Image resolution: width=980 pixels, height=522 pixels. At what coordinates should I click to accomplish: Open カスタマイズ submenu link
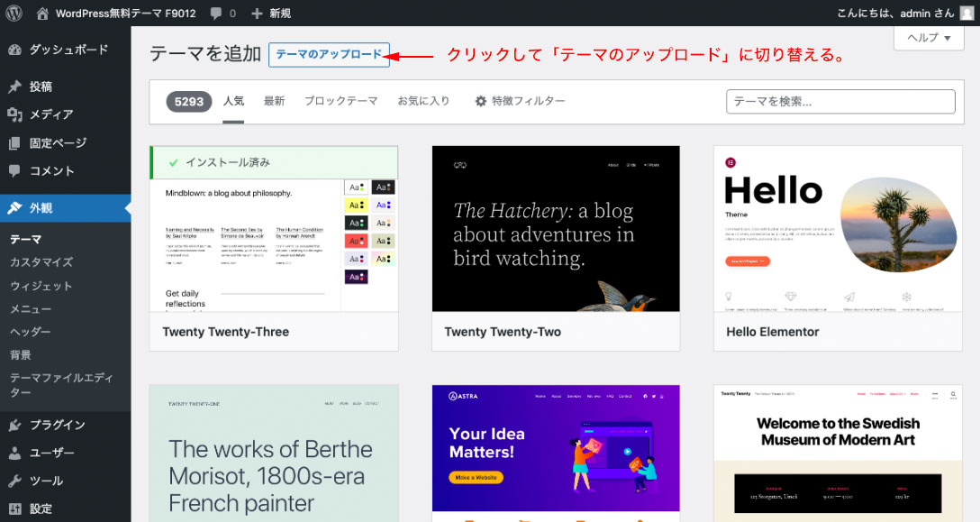click(x=41, y=262)
